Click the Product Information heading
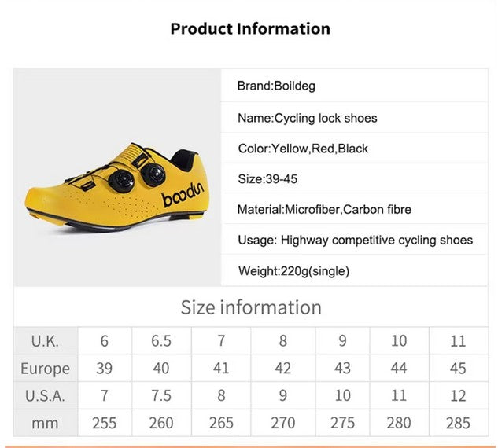 pos(250,29)
